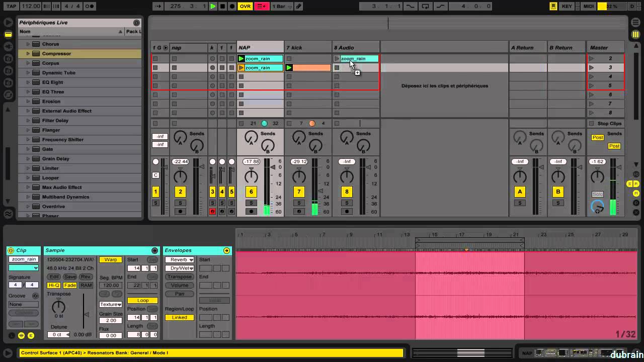
Task: Toggle the transport Loop switch
Action: [426, 6]
